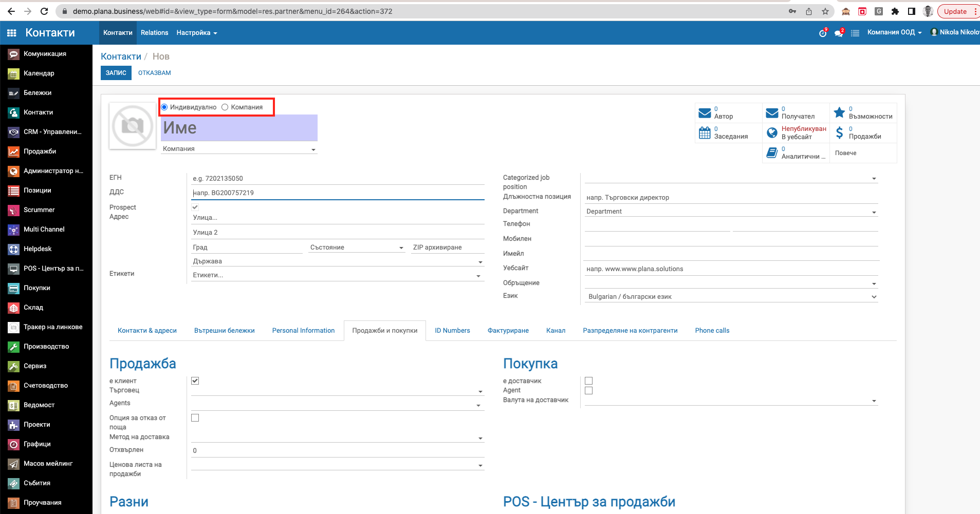Screen dimensions: 980x514
Task: Click the ОТКАЗВАМ discard button
Action: pos(155,73)
